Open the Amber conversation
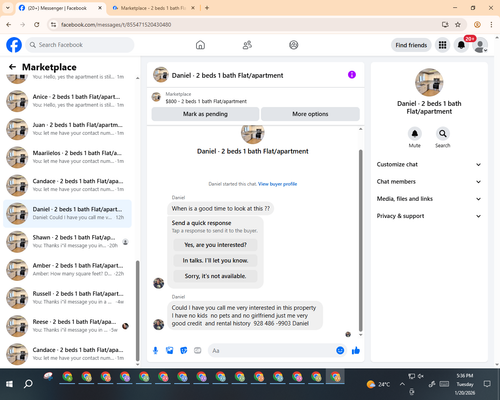 (x=68, y=269)
